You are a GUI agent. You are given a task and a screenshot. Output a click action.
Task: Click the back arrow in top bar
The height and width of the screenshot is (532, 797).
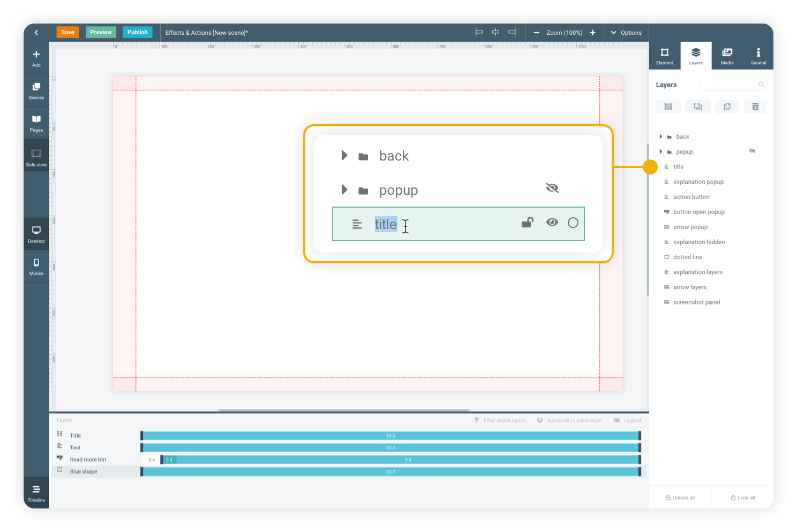tap(36, 33)
